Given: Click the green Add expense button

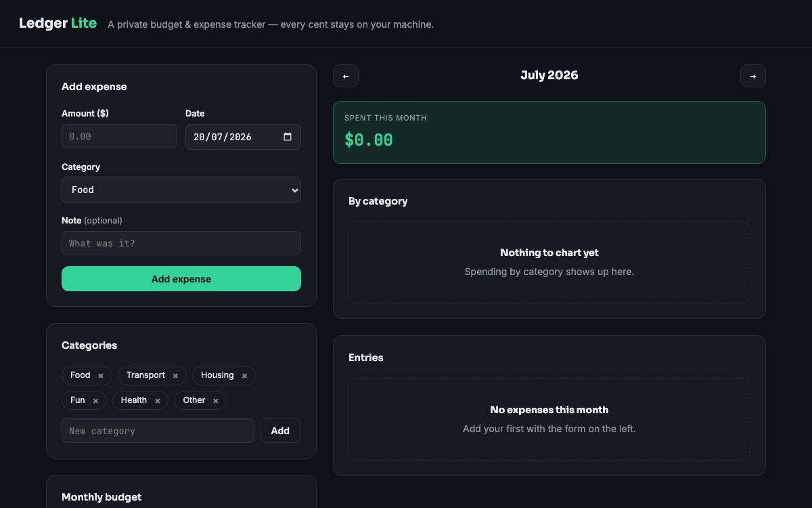Looking at the screenshot, I should tap(181, 279).
